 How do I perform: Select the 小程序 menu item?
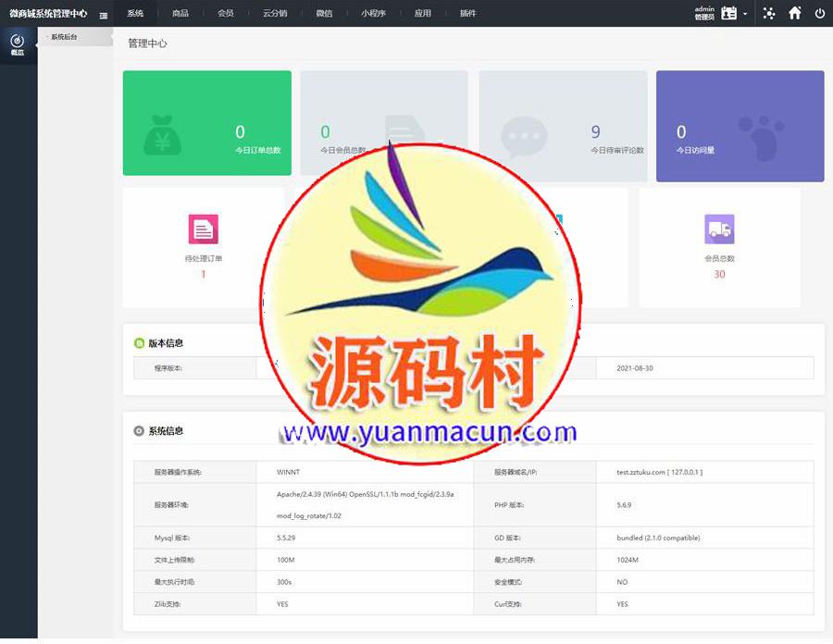(x=374, y=14)
